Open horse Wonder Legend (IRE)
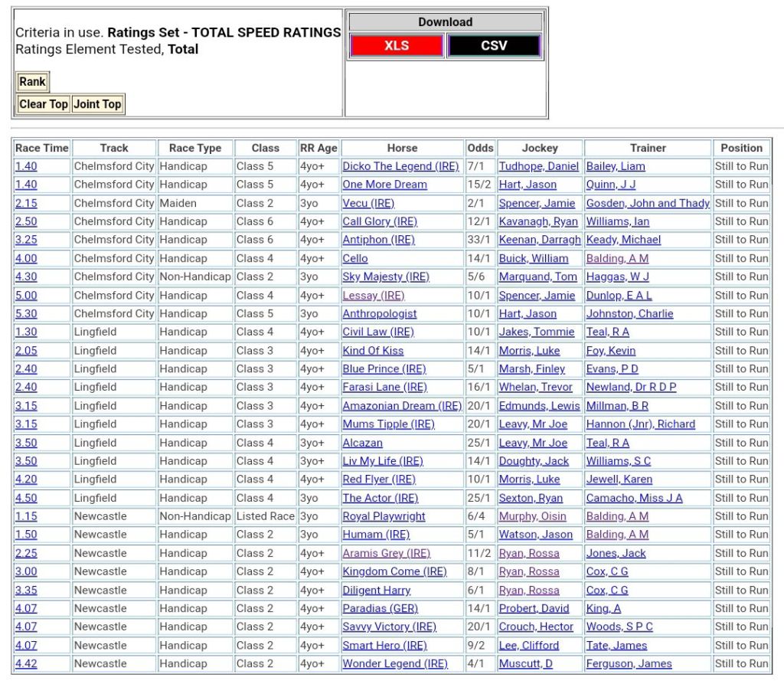Viewport: 784px width, 684px height. click(394, 663)
